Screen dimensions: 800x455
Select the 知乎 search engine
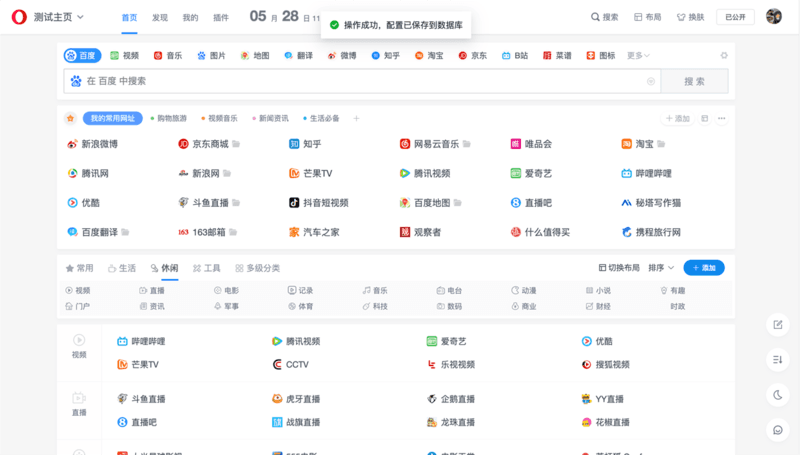[386, 56]
